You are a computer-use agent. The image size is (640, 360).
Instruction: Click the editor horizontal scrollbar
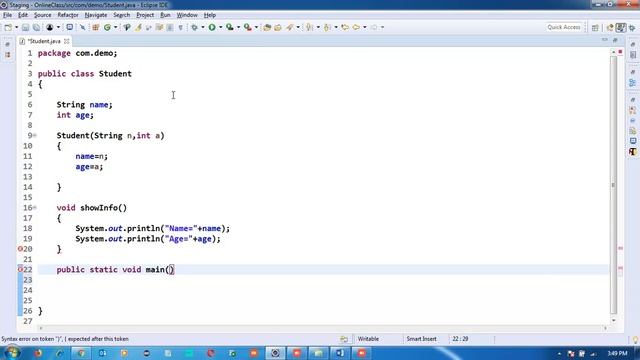pos(322,328)
